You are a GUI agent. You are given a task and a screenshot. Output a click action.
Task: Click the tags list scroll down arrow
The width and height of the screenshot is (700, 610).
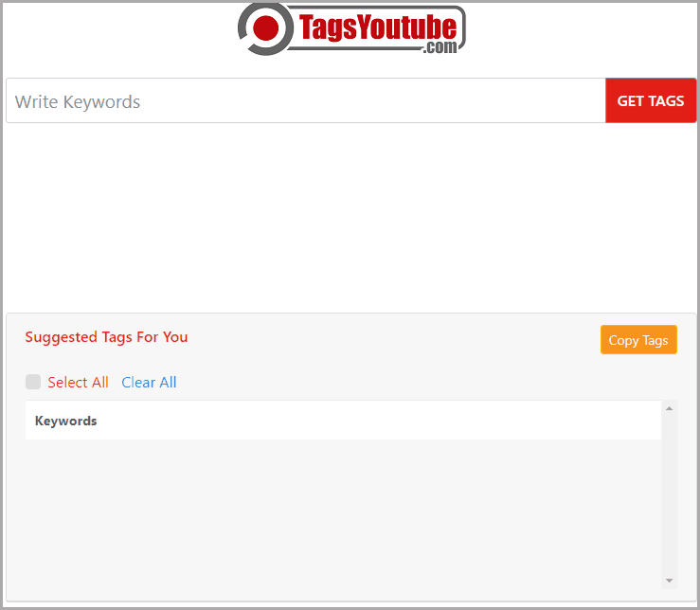coord(669,581)
